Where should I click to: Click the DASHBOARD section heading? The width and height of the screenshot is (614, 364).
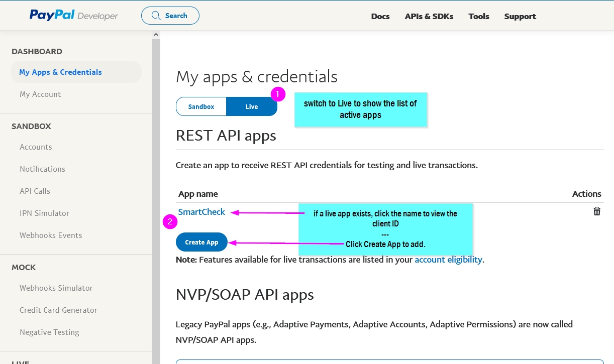(37, 51)
